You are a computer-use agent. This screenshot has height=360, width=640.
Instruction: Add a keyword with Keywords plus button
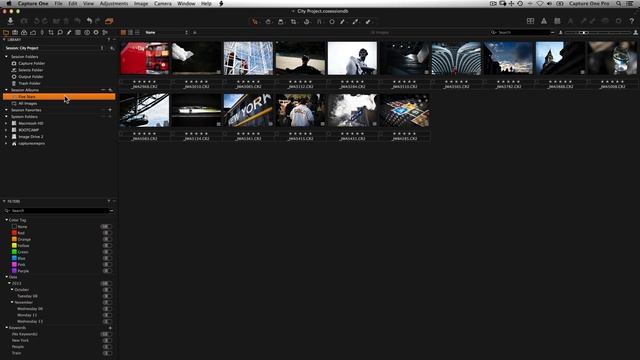pyautogui.click(x=110, y=328)
